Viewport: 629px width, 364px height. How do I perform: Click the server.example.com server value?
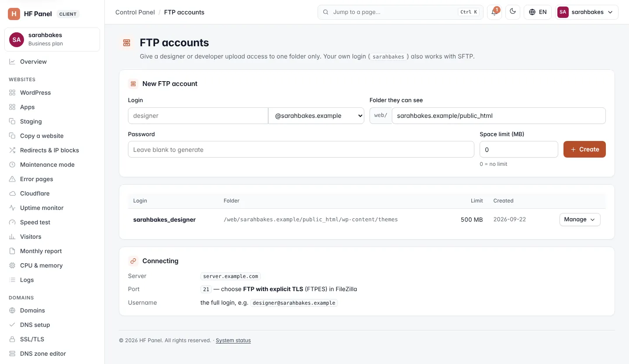(x=231, y=276)
